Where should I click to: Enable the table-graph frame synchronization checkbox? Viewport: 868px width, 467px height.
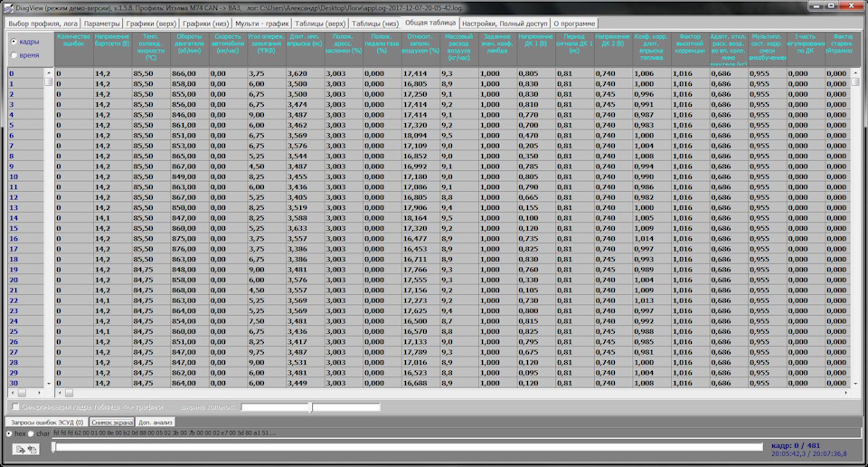tap(15, 407)
